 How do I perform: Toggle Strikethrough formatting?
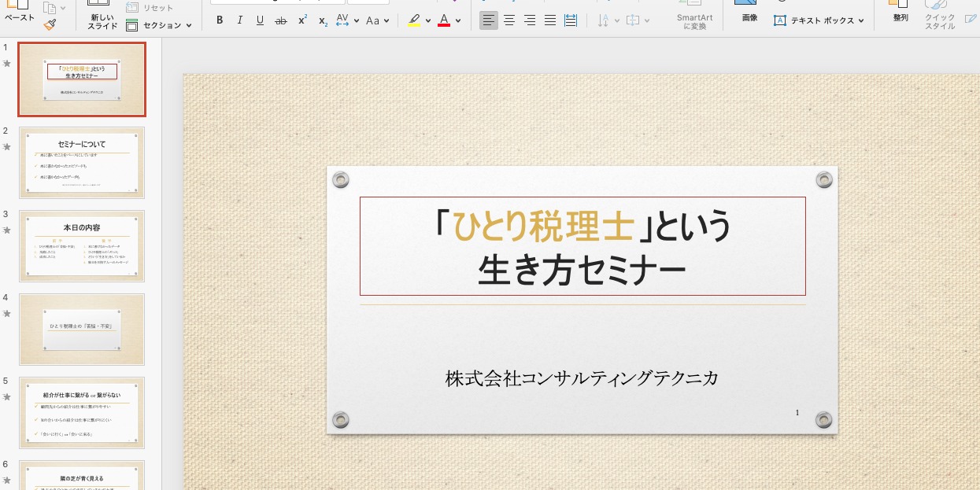[281, 20]
